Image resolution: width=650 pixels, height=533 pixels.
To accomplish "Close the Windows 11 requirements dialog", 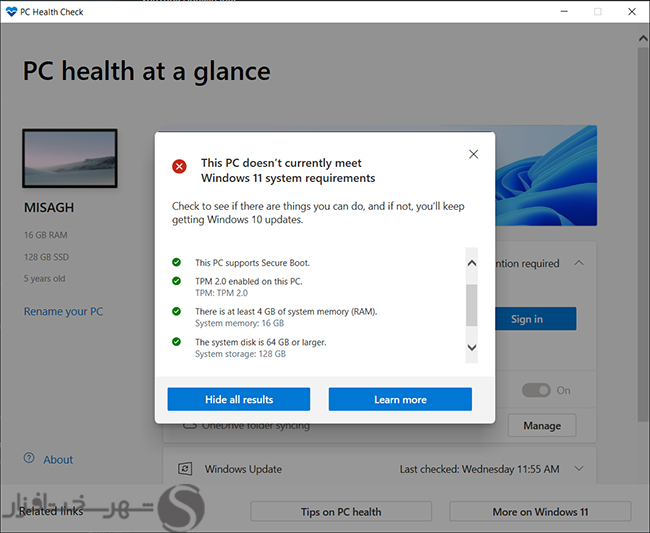I will point(473,154).
